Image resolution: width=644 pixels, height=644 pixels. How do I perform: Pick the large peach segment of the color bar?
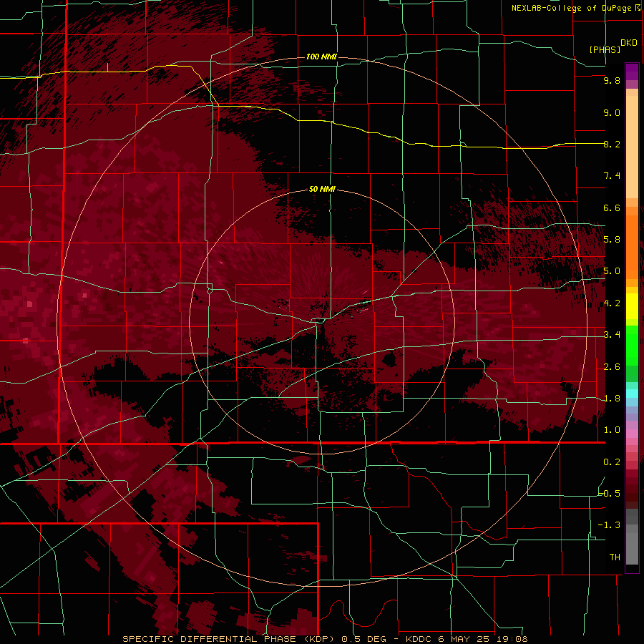(632, 147)
